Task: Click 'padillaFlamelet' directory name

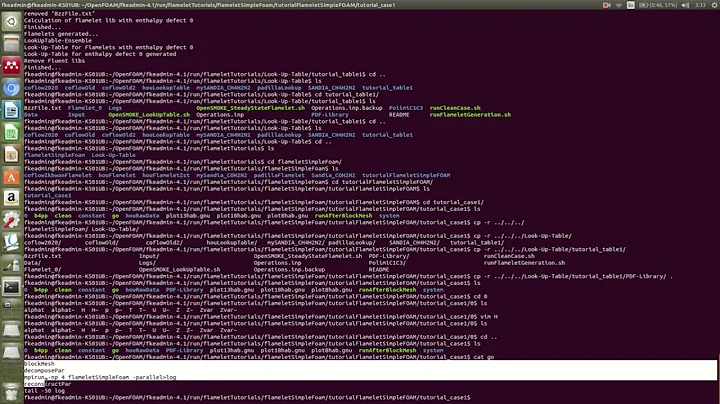Action: (x=279, y=175)
